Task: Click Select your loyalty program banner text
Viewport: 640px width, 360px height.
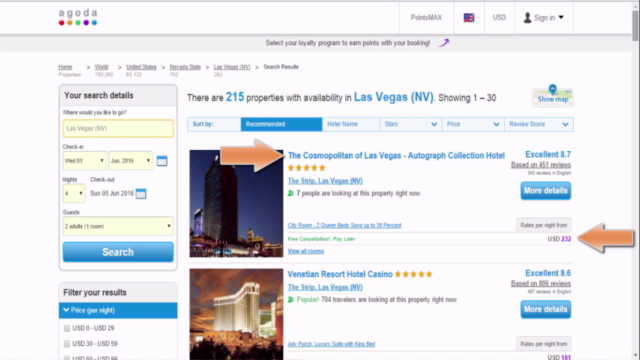Action: click(348, 43)
